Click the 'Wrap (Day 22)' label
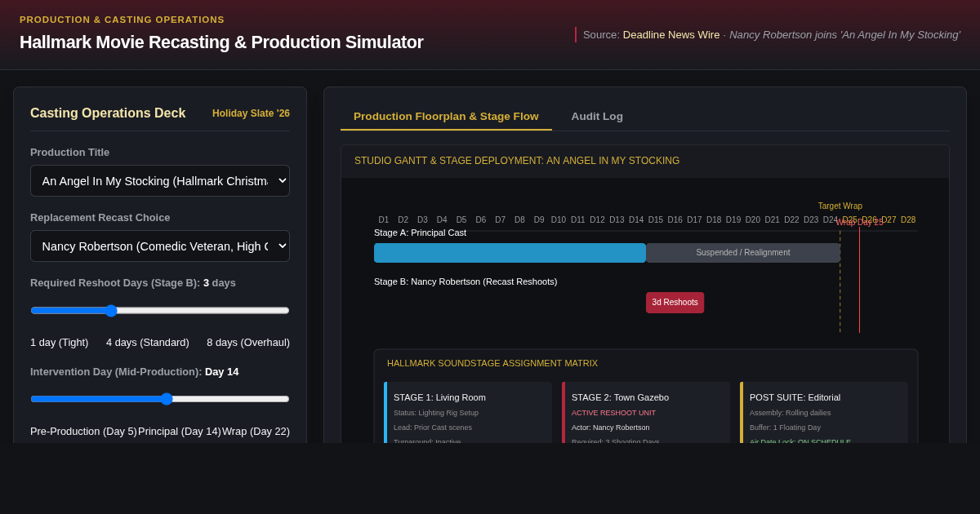Screen dimensions: 980x514 pyautogui.click(x=256, y=431)
